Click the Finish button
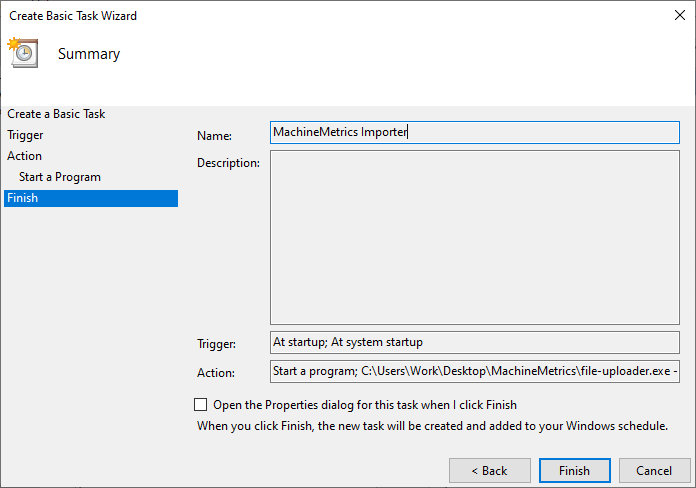 pos(574,470)
